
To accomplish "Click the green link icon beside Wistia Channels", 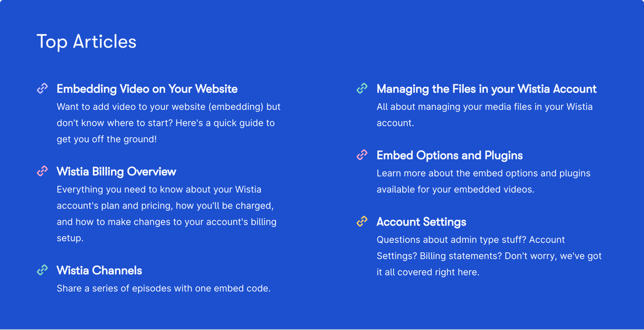I will (x=42, y=270).
